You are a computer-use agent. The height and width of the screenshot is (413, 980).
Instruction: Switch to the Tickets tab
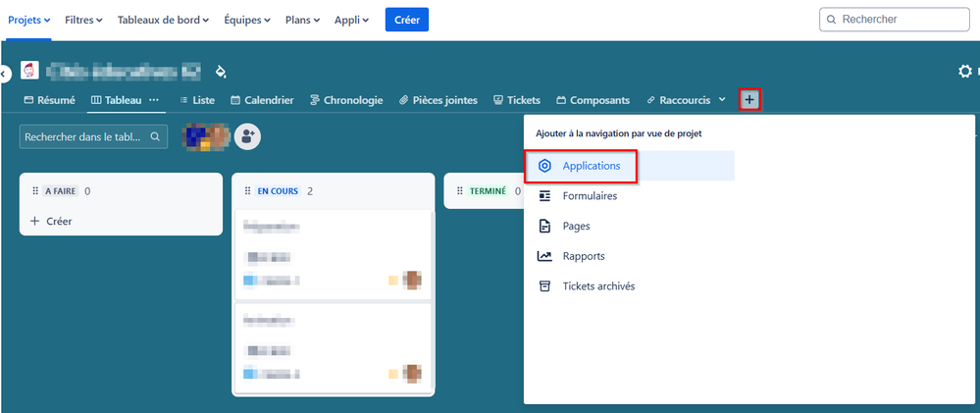517,100
